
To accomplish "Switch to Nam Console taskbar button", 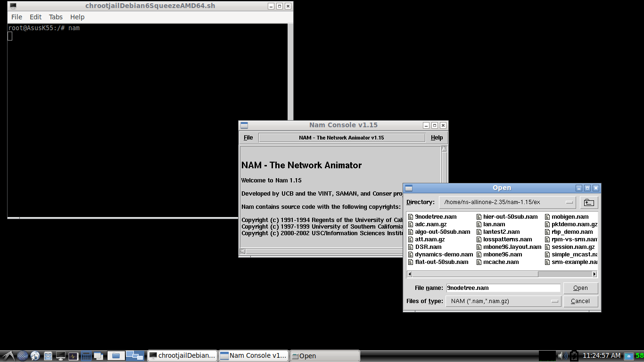I will tap(254, 356).
